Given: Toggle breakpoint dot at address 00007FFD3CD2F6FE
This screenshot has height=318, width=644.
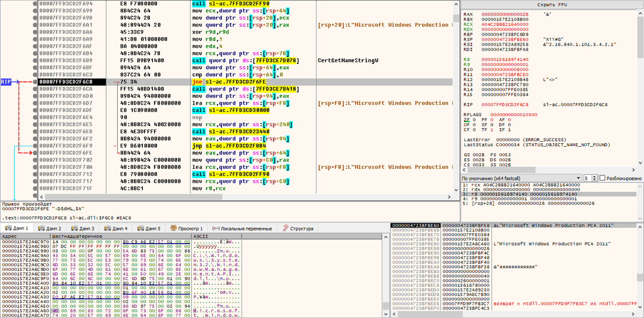Looking at the screenshot, I should [35, 153].
